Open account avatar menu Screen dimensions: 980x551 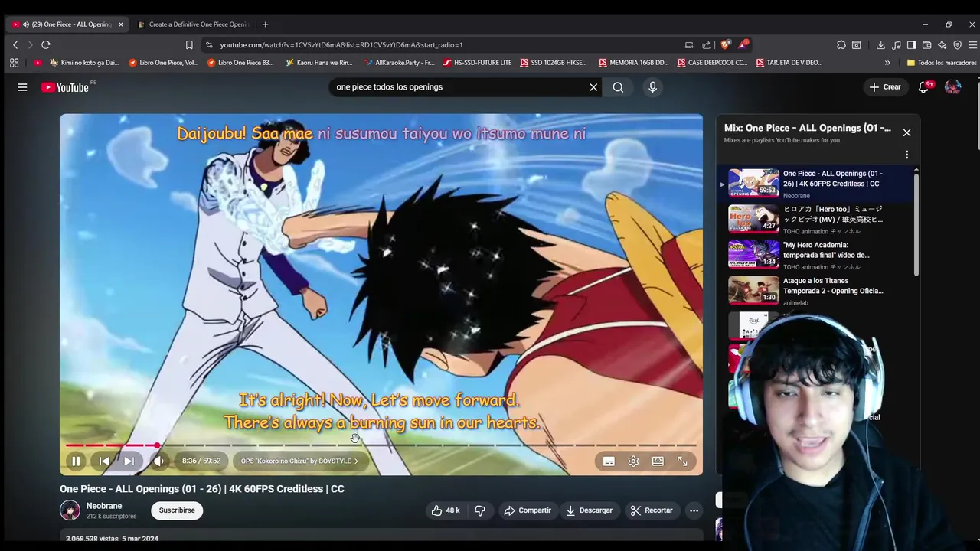(x=952, y=87)
